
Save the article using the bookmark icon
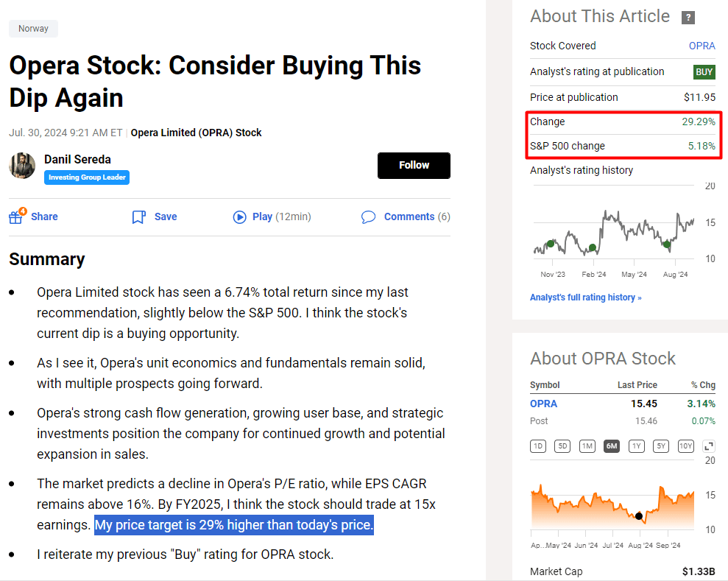138,216
